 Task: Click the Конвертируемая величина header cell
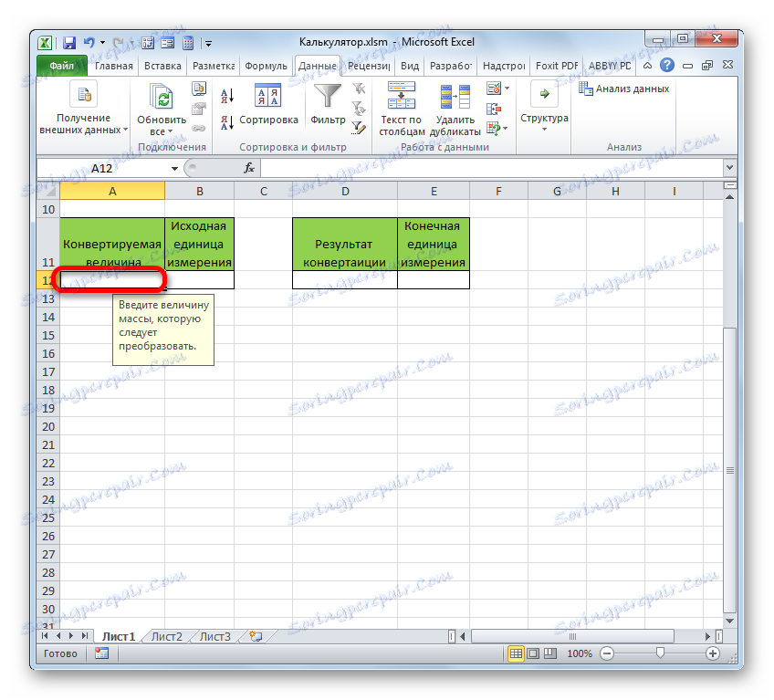112,244
